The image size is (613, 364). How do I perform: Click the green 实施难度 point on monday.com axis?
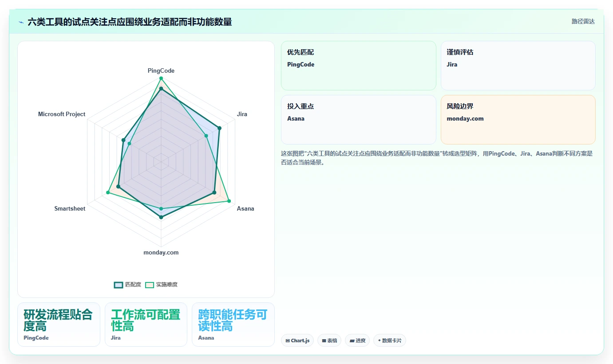click(x=161, y=208)
